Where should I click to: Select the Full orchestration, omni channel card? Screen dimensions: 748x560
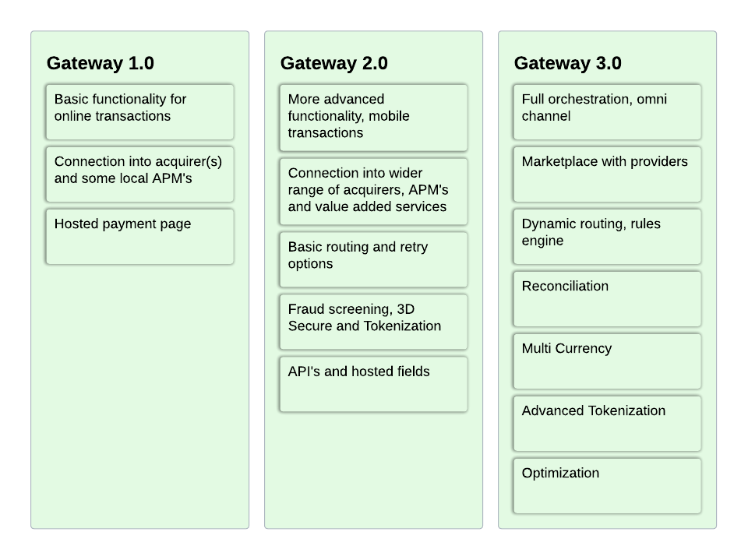pyautogui.click(x=607, y=112)
